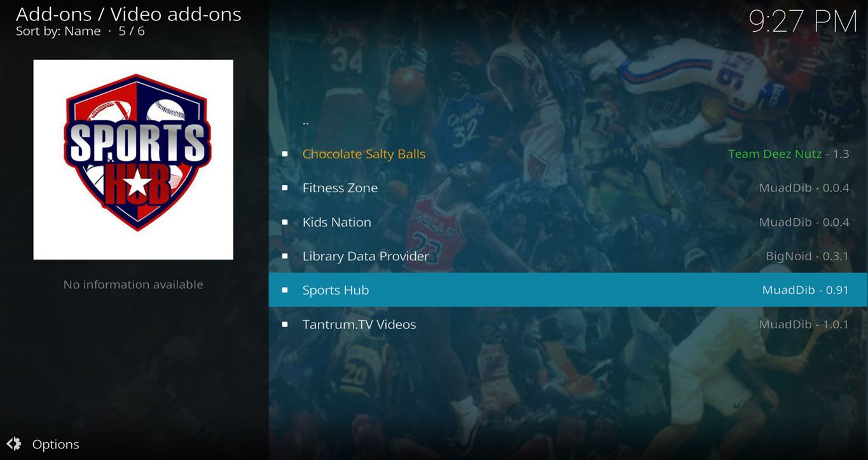Click the MuadDib - 0.91 version label
This screenshot has width=868, height=460.
(x=806, y=290)
